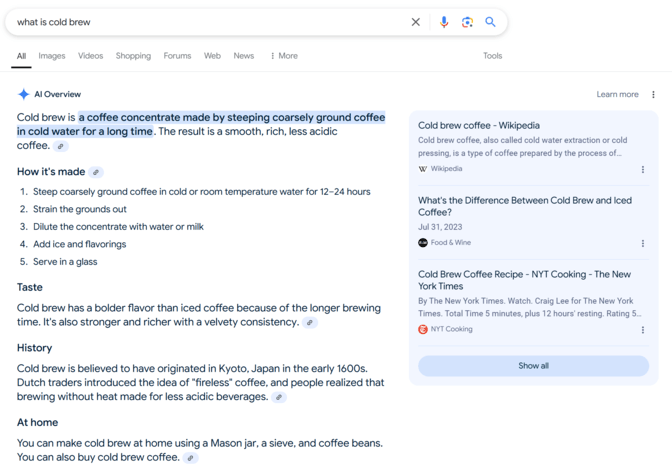Start voice search with microphone icon
Viewport: 672px width, 469px height.
444,22
